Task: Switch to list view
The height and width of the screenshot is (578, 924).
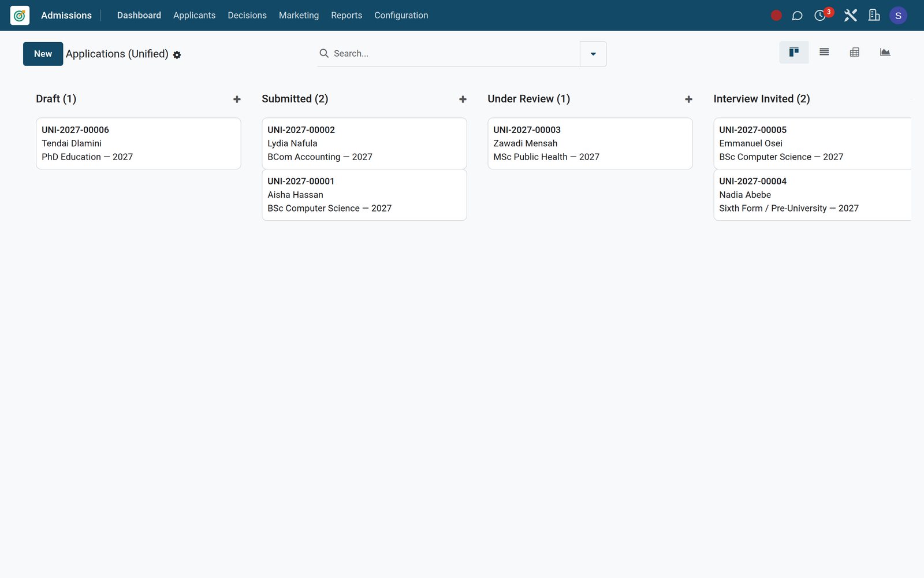Action: [824, 52]
